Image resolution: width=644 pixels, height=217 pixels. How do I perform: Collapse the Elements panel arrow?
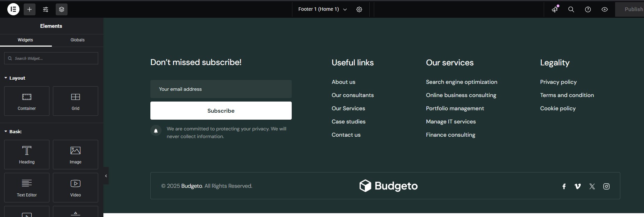tap(106, 176)
